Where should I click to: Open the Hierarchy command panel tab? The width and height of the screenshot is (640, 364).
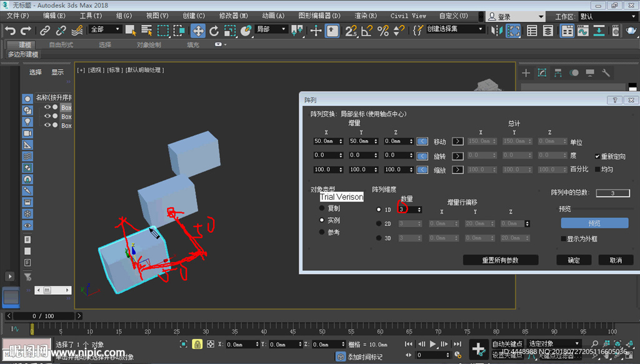click(x=558, y=73)
